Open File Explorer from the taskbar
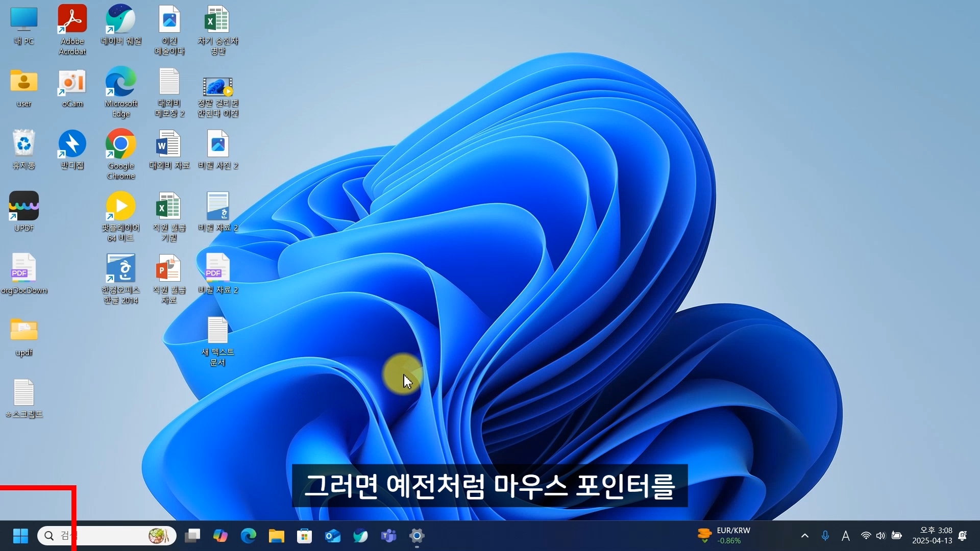 tap(276, 536)
